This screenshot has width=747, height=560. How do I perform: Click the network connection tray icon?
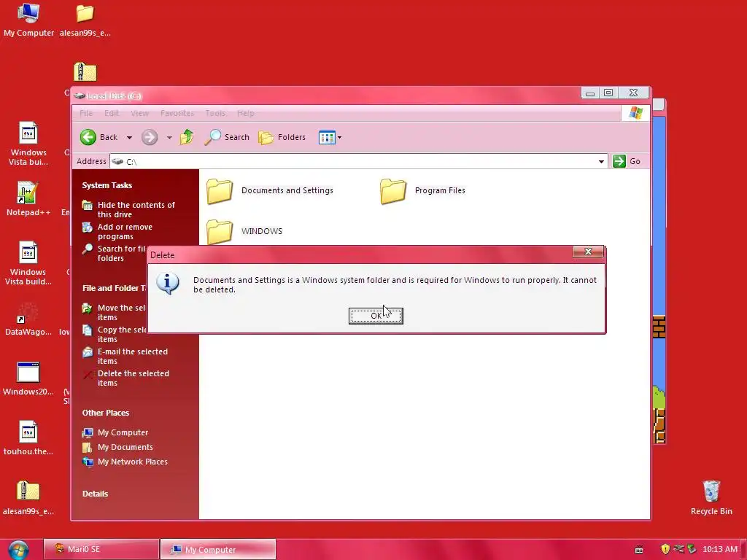[678, 549]
